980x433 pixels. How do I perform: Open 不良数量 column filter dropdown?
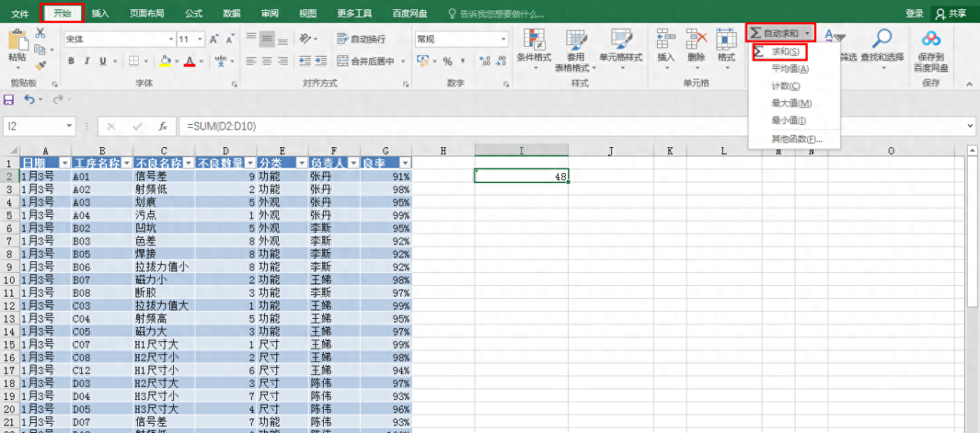[250, 162]
